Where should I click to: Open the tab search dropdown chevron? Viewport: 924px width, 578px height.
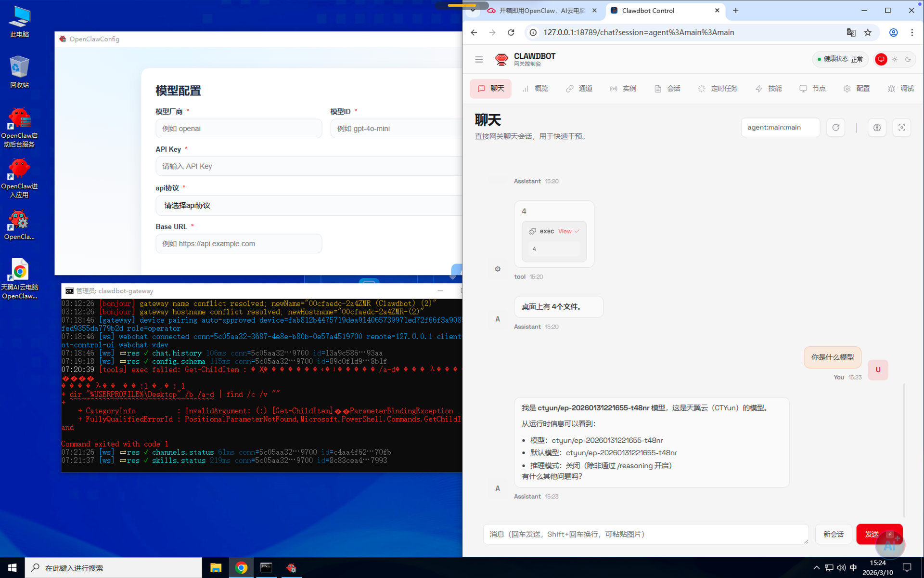[473, 10]
